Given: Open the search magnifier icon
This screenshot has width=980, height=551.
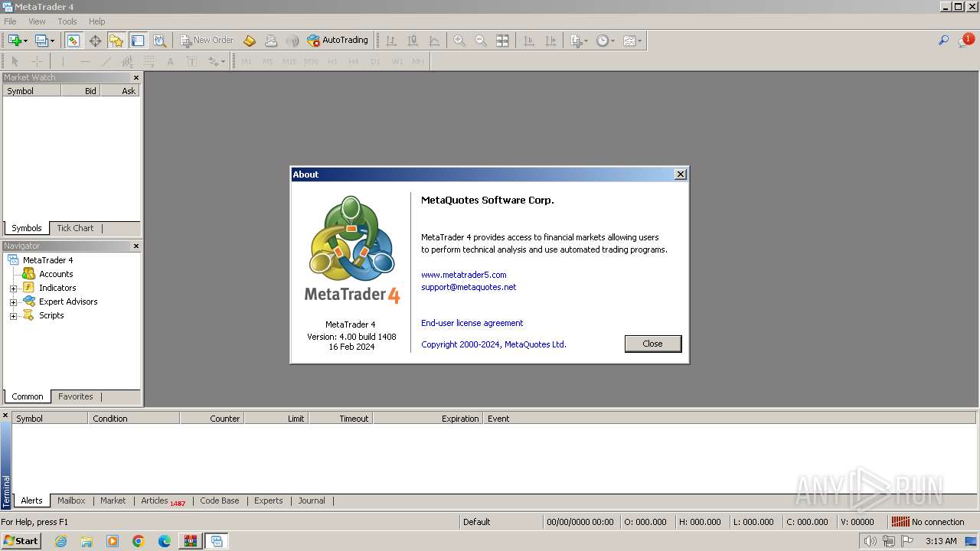Looking at the screenshot, I should 943,41.
